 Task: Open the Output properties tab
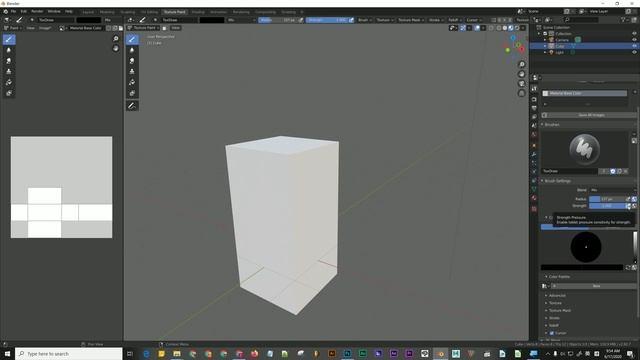[534, 108]
